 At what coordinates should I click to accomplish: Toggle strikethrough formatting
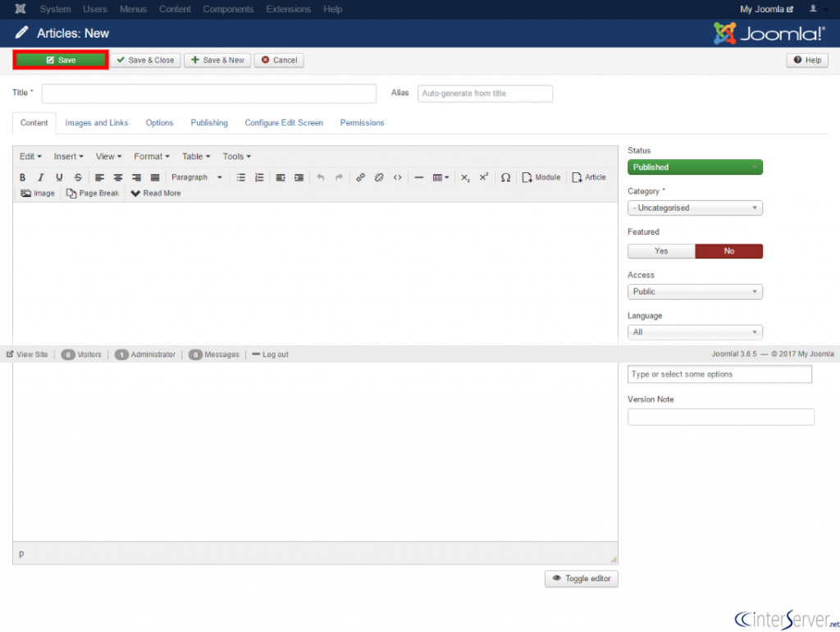78,177
